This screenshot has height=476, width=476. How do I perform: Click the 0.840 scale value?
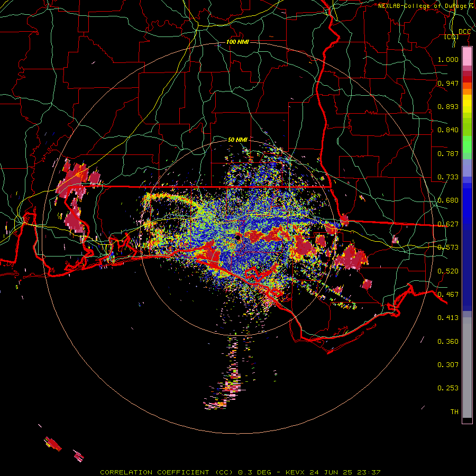coord(448,130)
